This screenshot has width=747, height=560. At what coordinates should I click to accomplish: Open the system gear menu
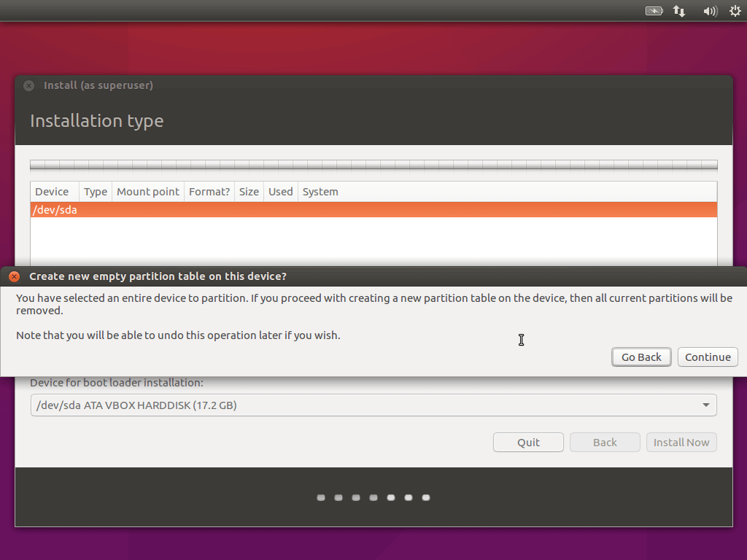(x=735, y=11)
